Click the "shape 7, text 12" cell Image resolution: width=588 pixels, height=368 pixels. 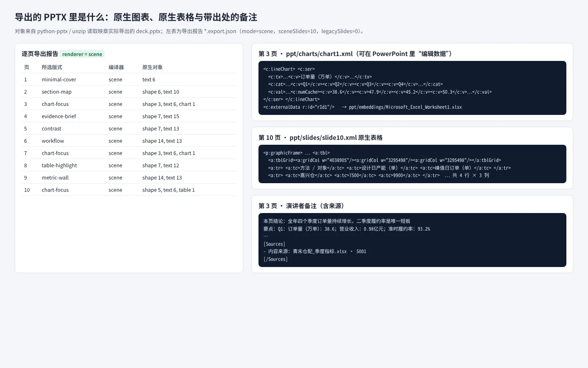(x=160, y=165)
